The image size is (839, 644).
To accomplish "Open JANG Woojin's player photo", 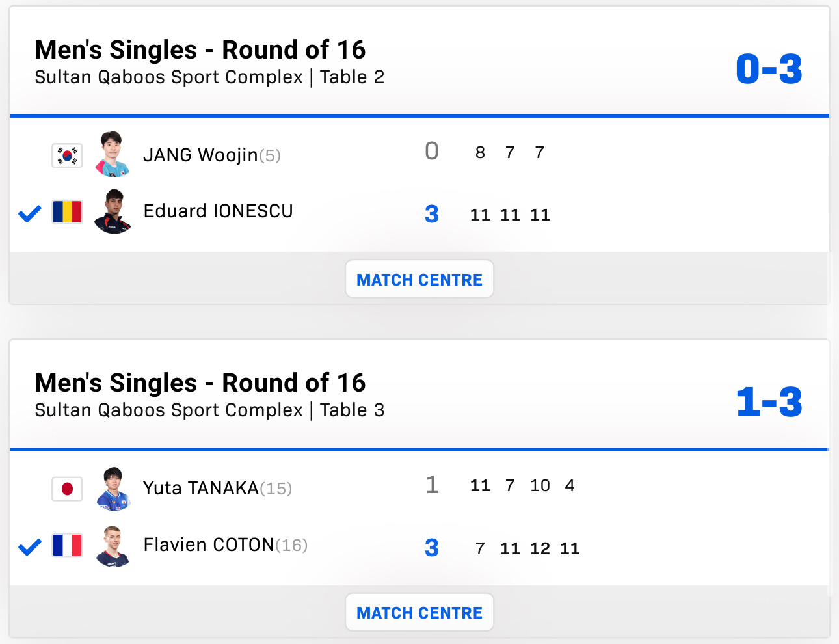I will point(113,154).
